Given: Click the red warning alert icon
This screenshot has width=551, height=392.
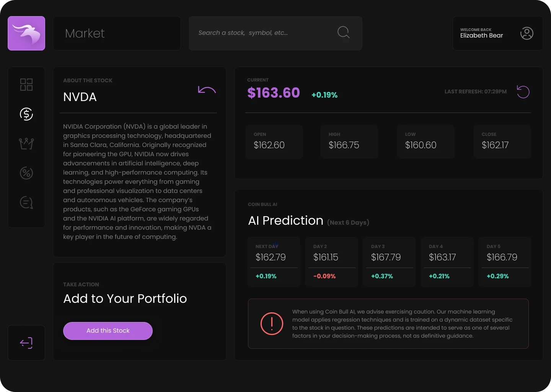Looking at the screenshot, I should coord(272,324).
